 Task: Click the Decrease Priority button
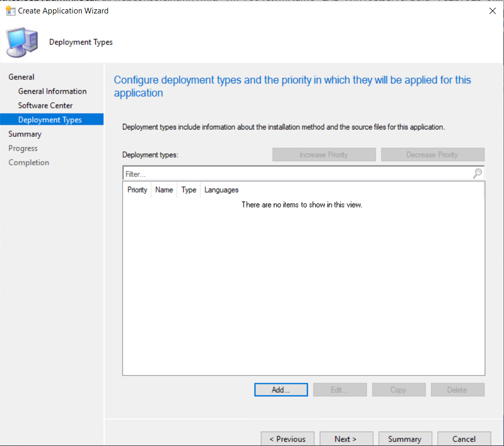433,154
